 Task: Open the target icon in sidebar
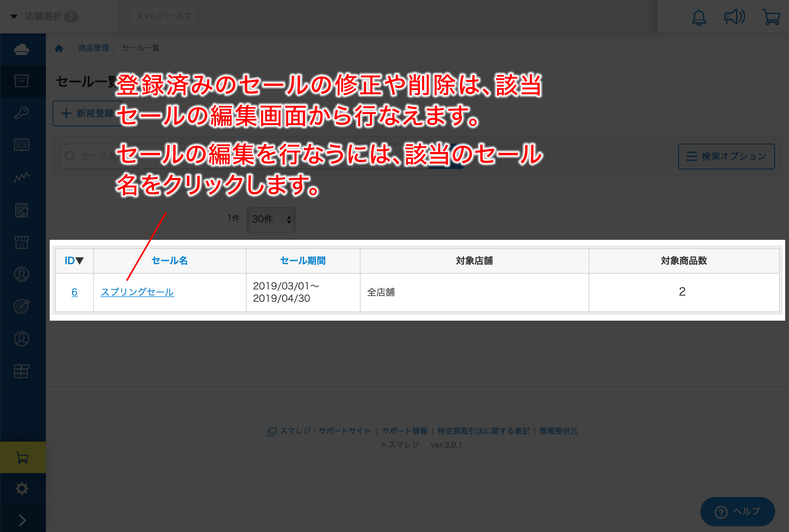(x=22, y=306)
